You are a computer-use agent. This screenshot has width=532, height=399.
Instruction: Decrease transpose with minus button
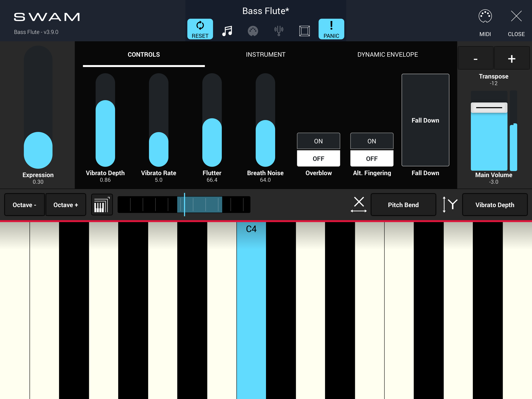pos(476,58)
